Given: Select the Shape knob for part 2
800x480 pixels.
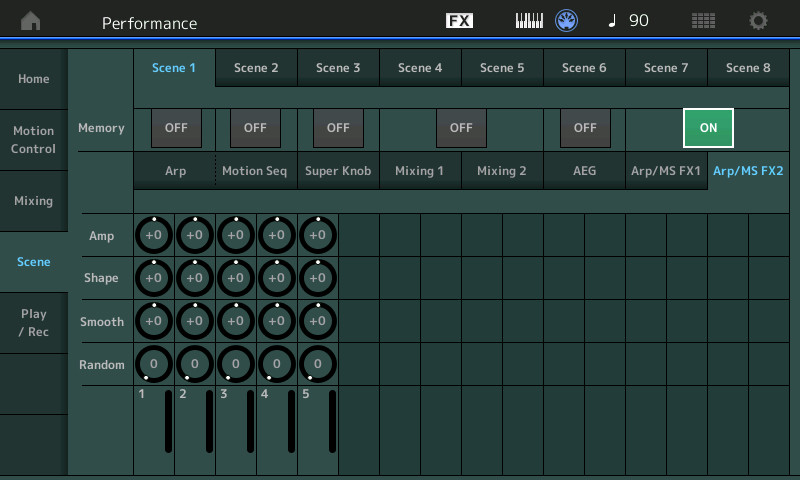Looking at the screenshot, I should 194,279.
